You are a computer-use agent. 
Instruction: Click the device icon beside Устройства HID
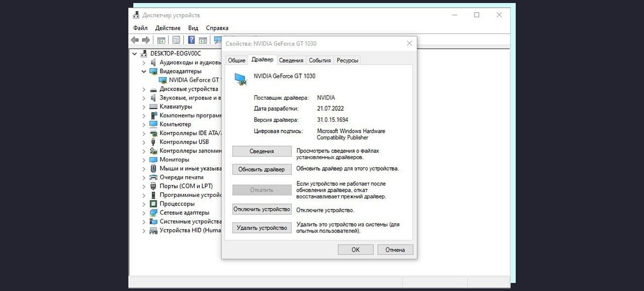tap(154, 231)
